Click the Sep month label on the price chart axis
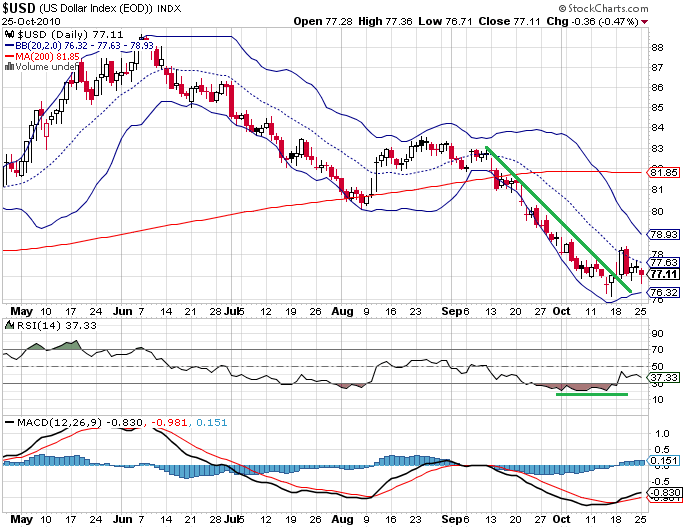Screen dimensions: 683x527 pos(449,311)
